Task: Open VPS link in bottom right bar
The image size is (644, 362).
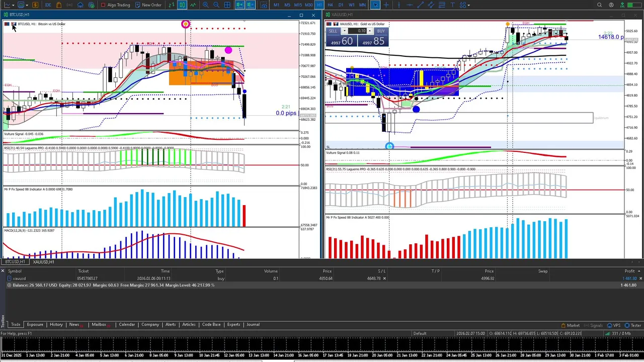Action: [613, 326]
